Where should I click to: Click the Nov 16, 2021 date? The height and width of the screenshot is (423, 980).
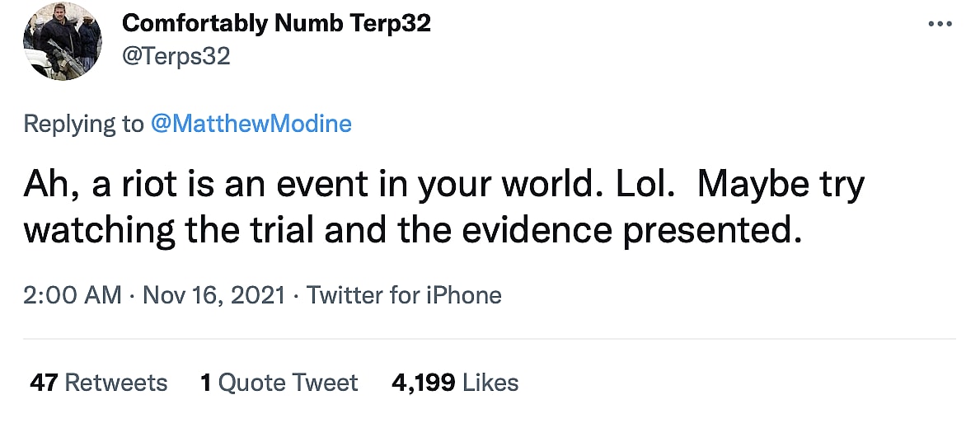214,294
